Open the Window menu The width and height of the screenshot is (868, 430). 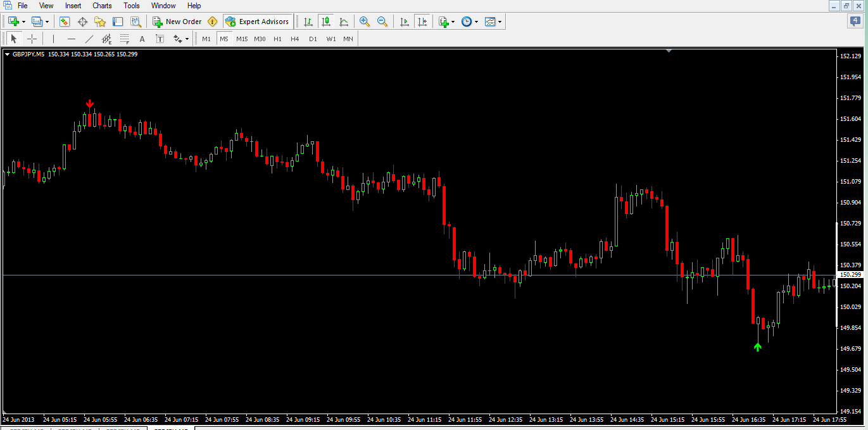point(163,6)
